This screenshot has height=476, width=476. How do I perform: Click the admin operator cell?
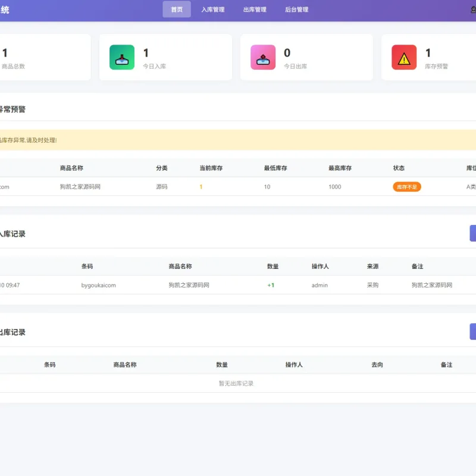pos(320,285)
